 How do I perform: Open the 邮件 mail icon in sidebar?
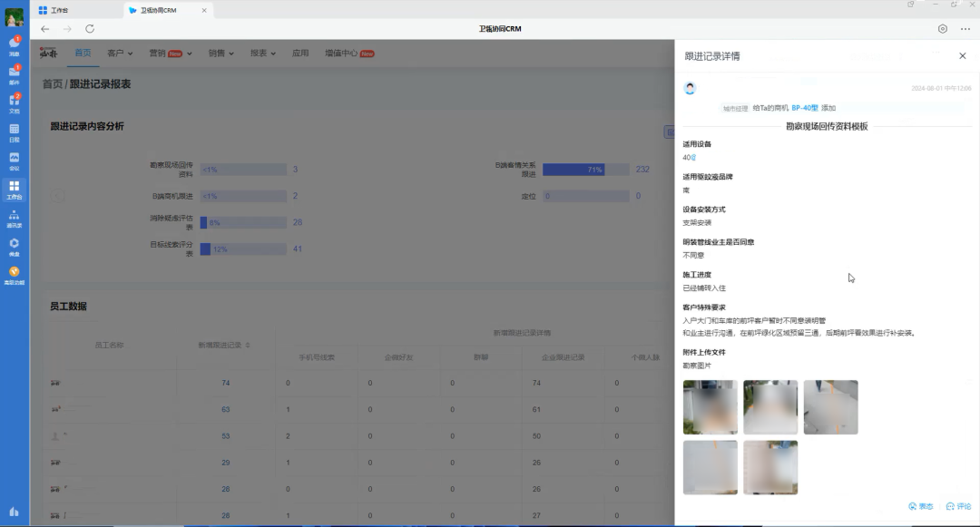14,73
